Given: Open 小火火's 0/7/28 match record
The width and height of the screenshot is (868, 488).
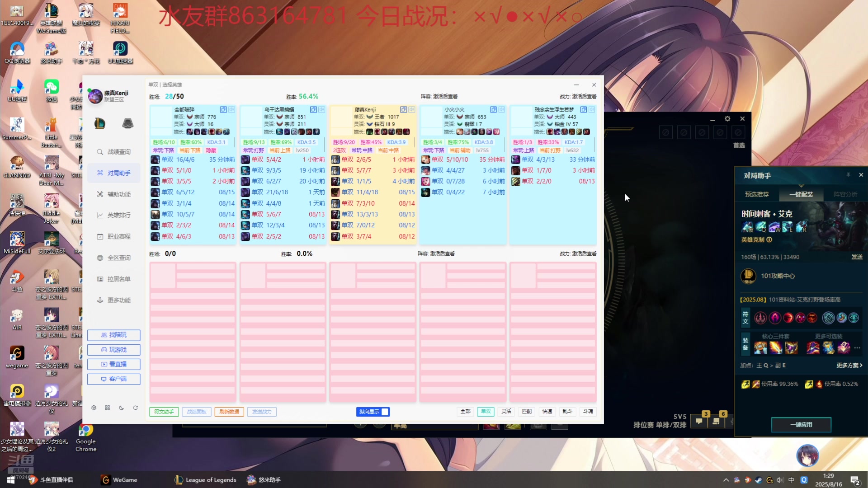Looking at the screenshot, I should [x=463, y=182].
